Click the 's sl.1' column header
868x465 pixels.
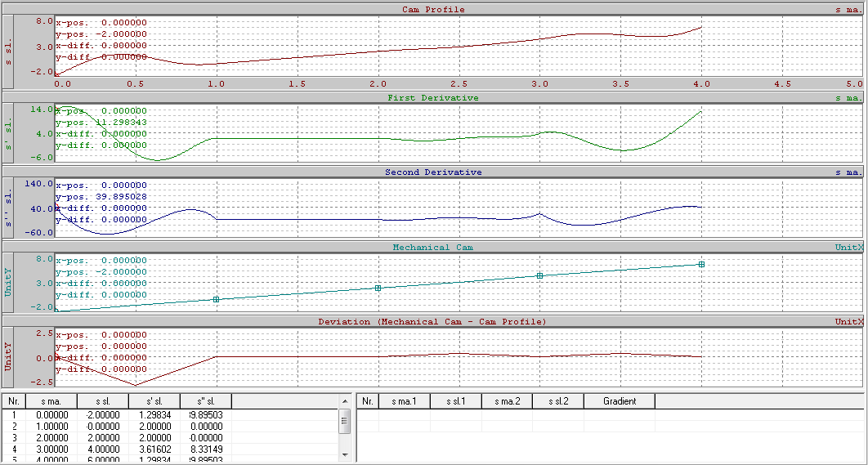pyautogui.click(x=455, y=401)
